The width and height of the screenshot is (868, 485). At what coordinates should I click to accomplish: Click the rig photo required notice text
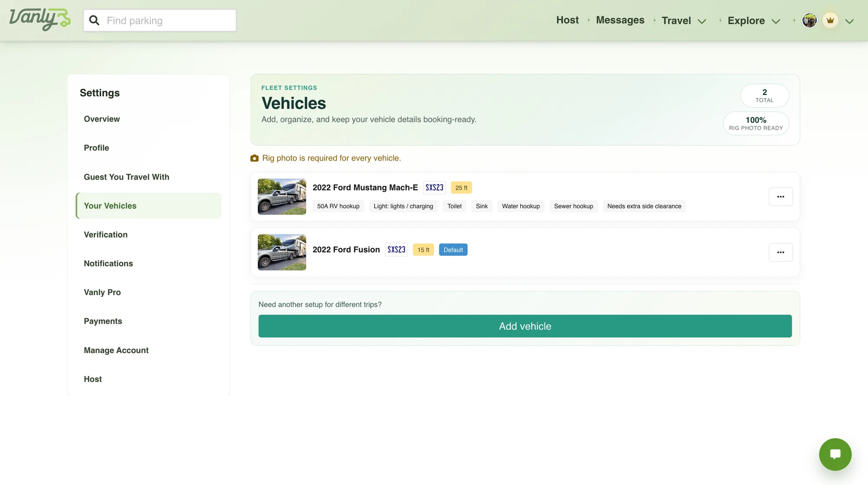click(x=331, y=158)
